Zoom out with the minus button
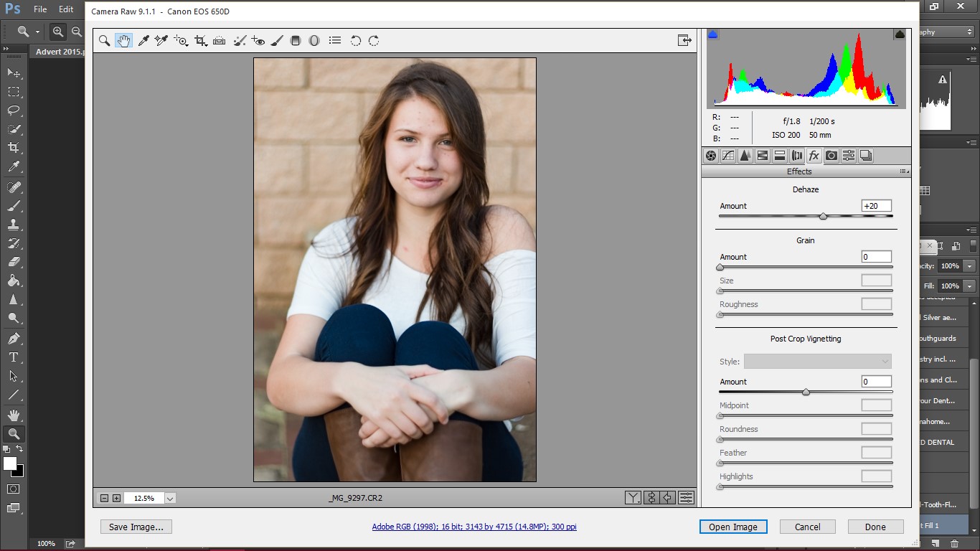The image size is (980, 551). [x=104, y=498]
